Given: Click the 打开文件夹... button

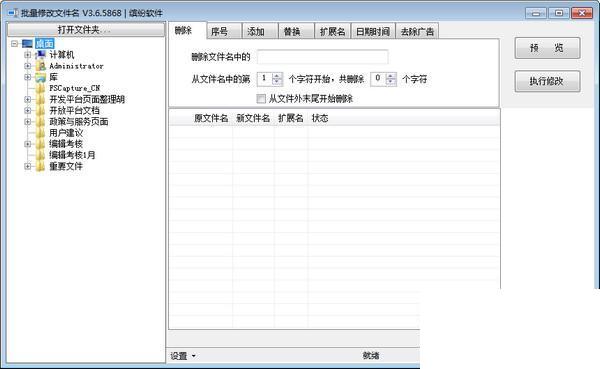Looking at the screenshot, I should point(86,29).
